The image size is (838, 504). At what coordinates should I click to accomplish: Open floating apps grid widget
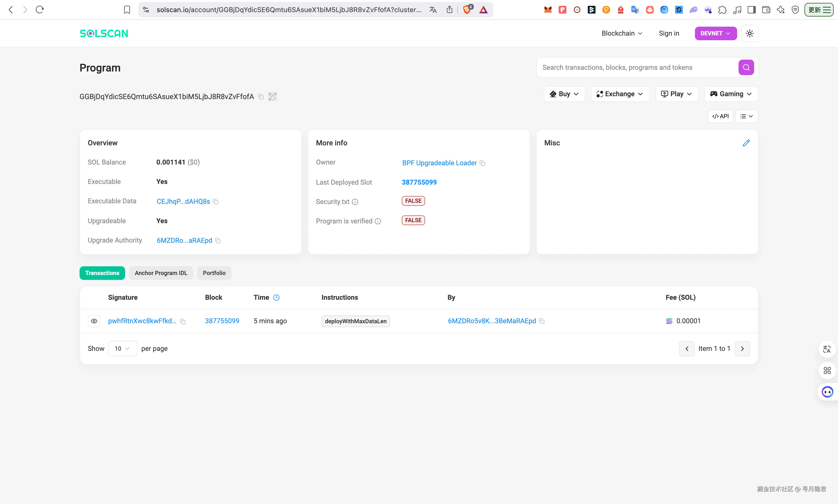[x=827, y=370]
